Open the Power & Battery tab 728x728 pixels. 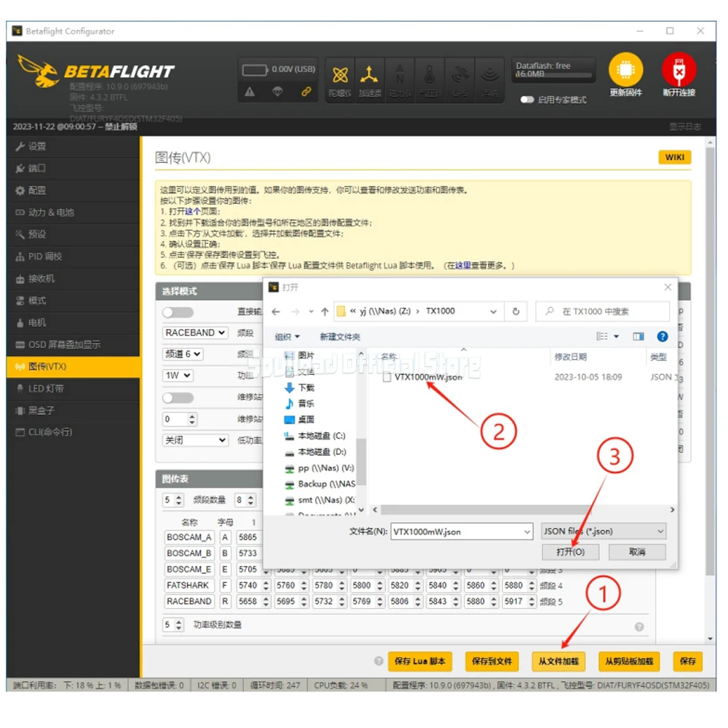[73, 212]
